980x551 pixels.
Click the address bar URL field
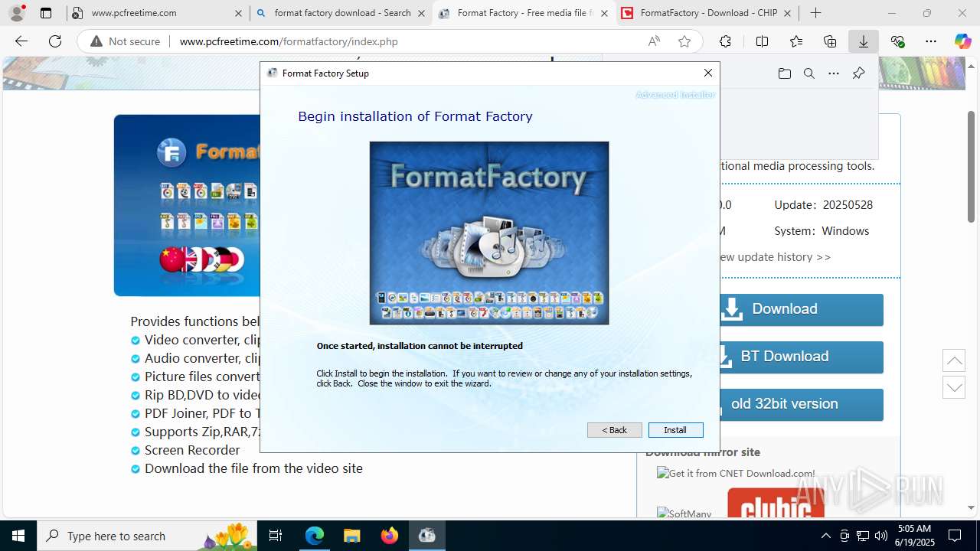[406, 41]
